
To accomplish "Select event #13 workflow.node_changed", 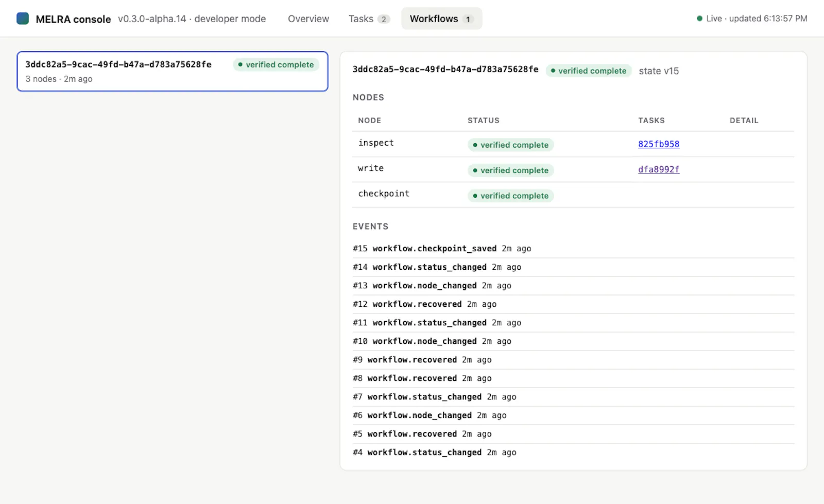I will coord(573,286).
